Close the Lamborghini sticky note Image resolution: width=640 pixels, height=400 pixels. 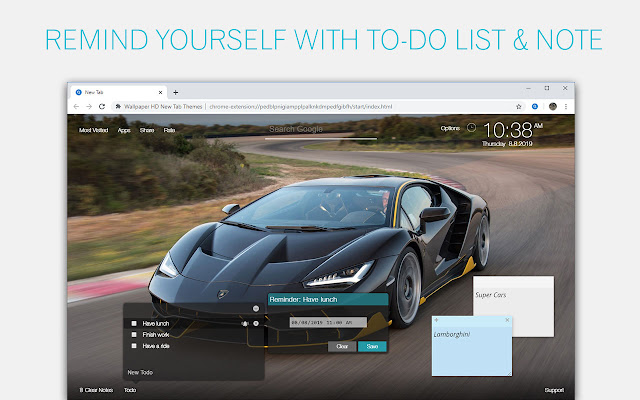[507, 320]
